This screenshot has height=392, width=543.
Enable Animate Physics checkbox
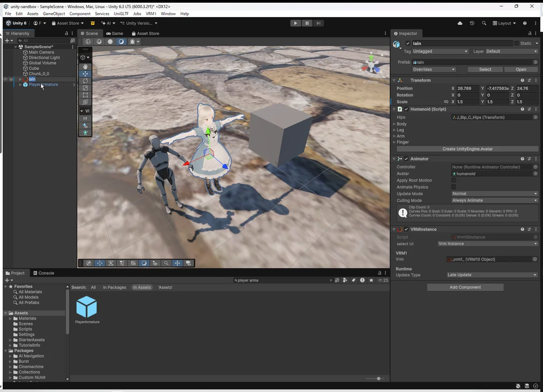tap(454, 187)
